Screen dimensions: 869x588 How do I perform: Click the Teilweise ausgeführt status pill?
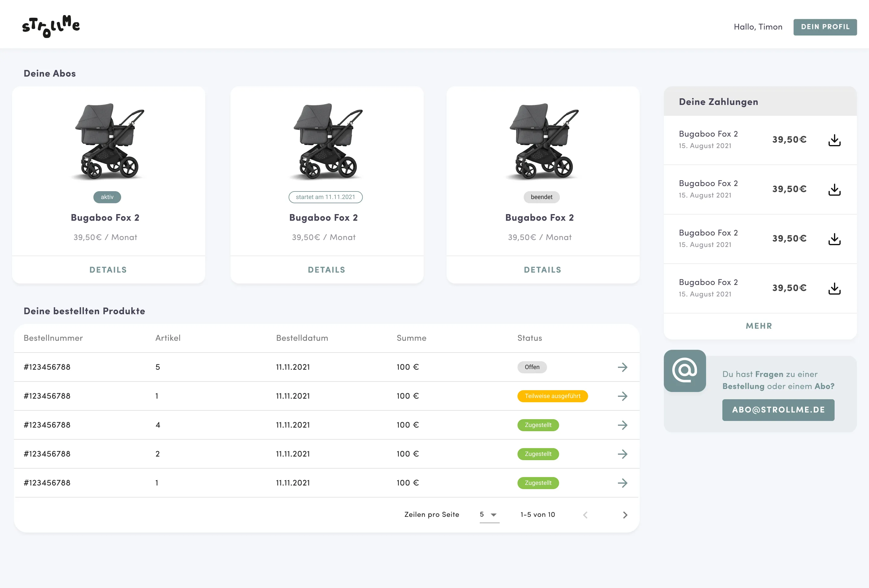tap(552, 396)
